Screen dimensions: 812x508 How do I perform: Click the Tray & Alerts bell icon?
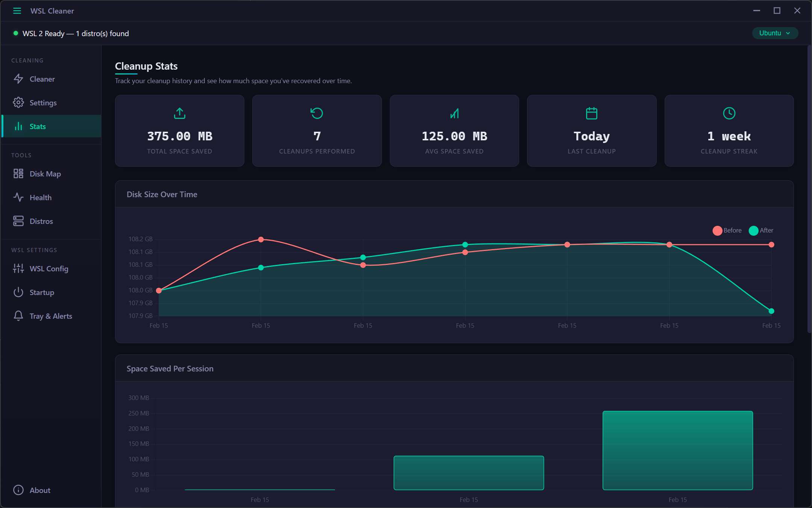click(x=18, y=316)
